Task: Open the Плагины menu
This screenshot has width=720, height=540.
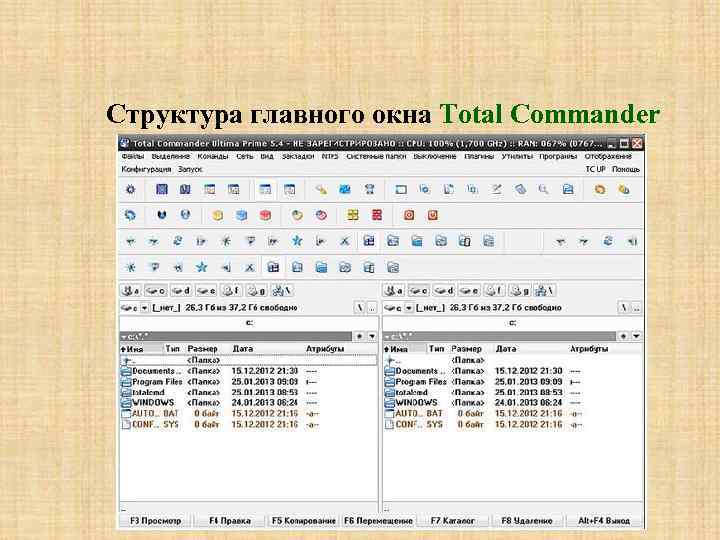Action: (x=479, y=156)
